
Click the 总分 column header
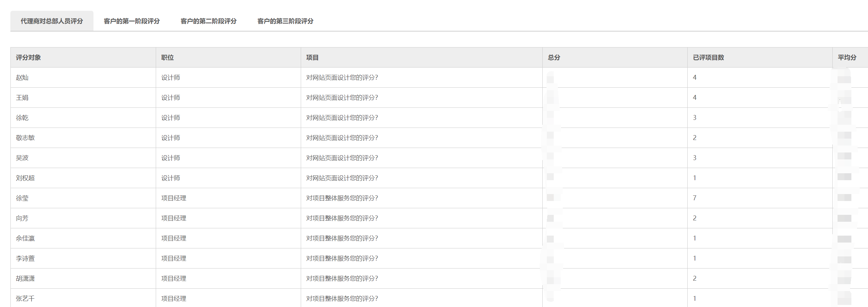[x=554, y=58]
